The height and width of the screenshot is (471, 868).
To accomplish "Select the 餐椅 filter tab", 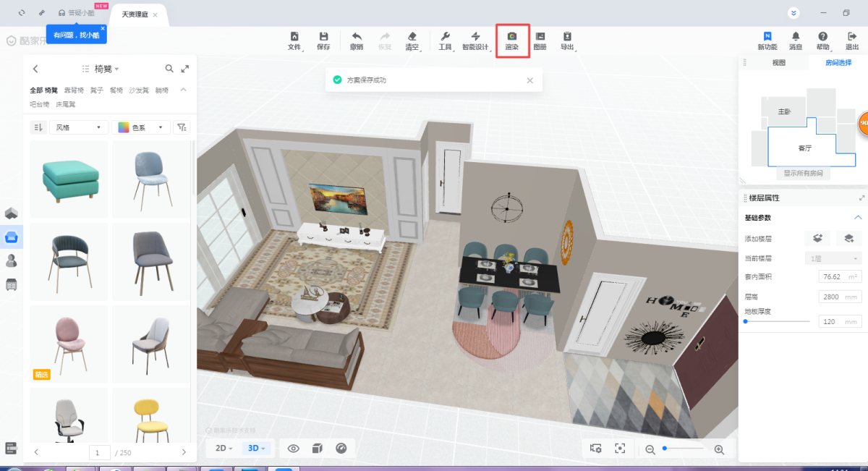I will 116,90.
